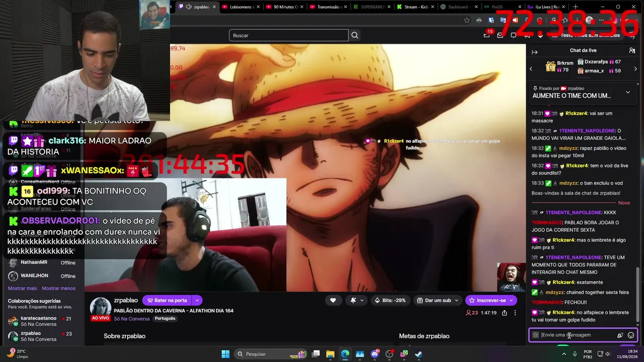
Task: Expand the pinned message by zrpablao
Action: (627, 93)
